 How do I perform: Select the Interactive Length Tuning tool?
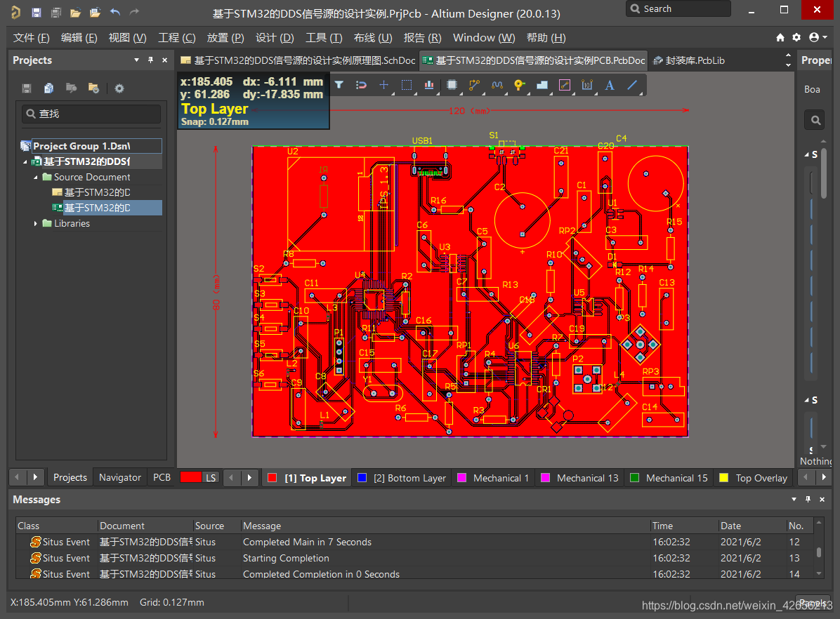click(497, 85)
